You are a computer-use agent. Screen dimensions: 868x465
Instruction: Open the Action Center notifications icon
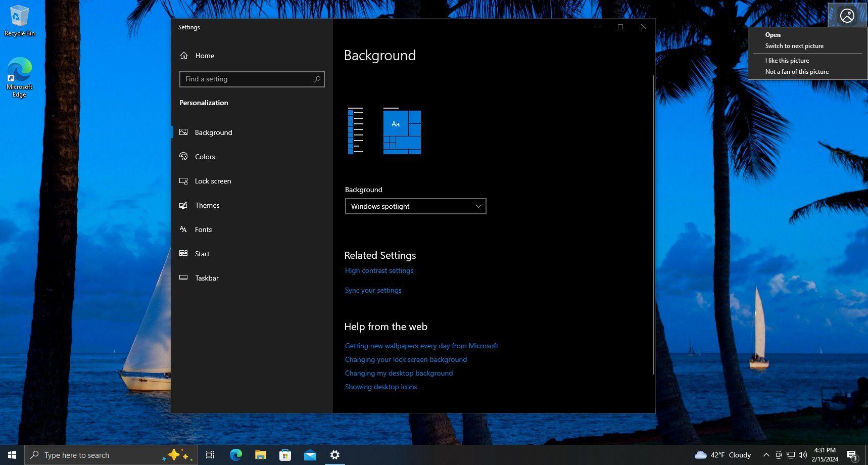pyautogui.click(x=852, y=455)
